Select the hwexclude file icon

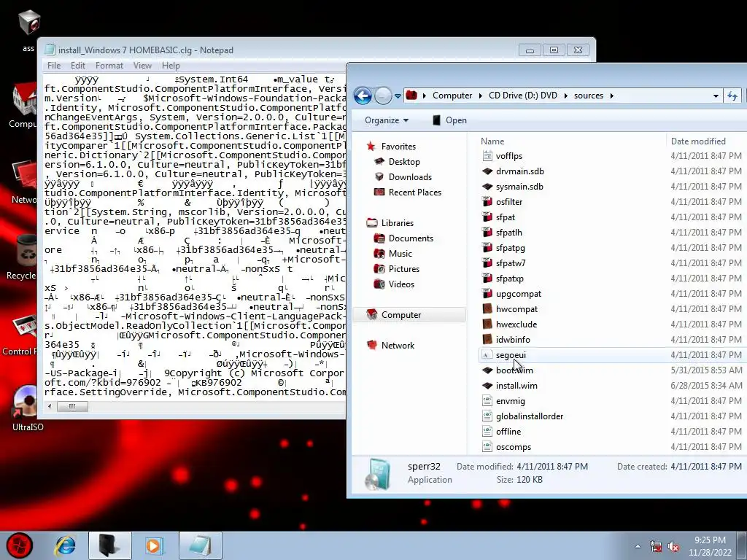click(x=487, y=324)
